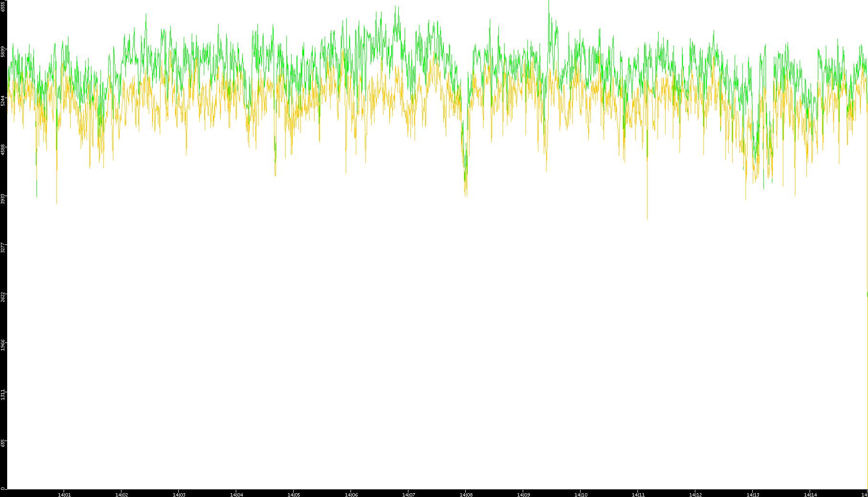The height and width of the screenshot is (497, 868).
Task: Click the 14:13 time axis label
Action: coord(753,495)
